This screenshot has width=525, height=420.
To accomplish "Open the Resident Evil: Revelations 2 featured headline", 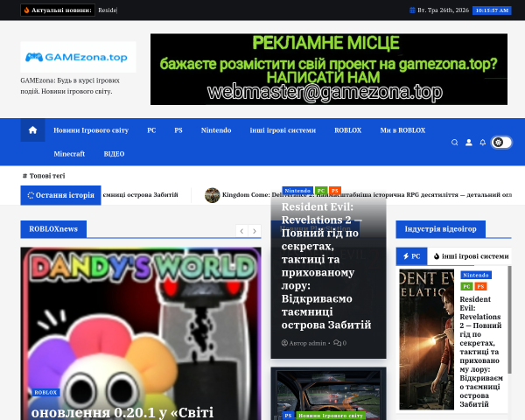I will pyautogui.click(x=326, y=266).
